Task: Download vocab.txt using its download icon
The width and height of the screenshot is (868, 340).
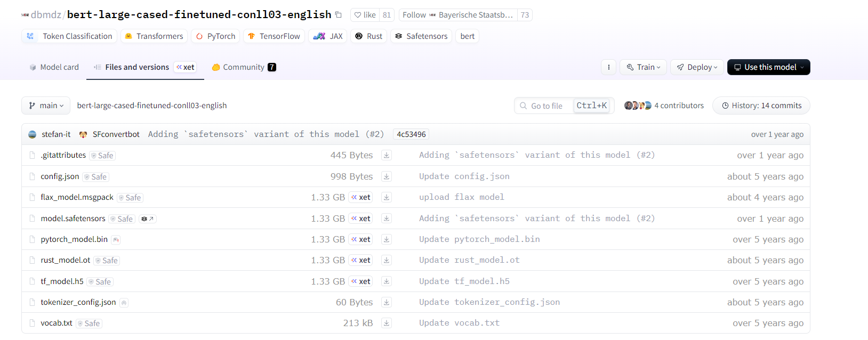Action: (x=387, y=323)
